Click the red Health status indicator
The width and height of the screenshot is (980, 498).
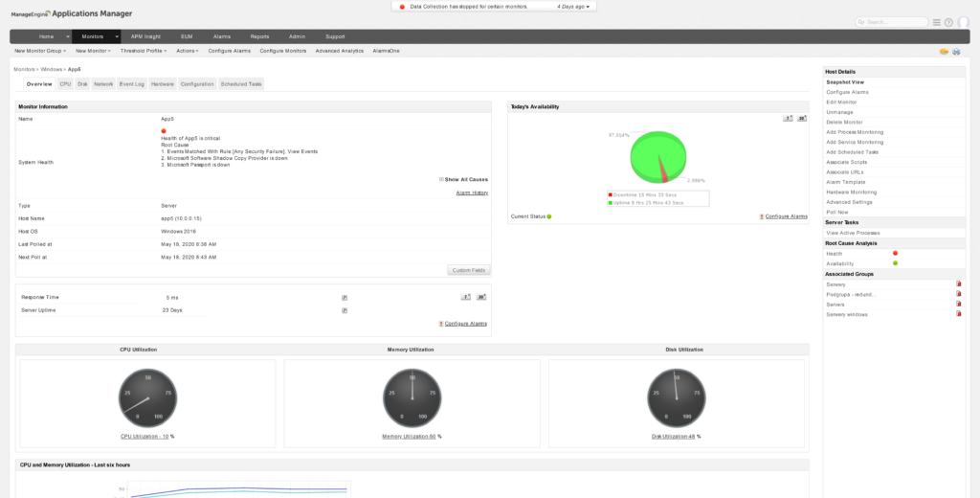click(x=895, y=253)
